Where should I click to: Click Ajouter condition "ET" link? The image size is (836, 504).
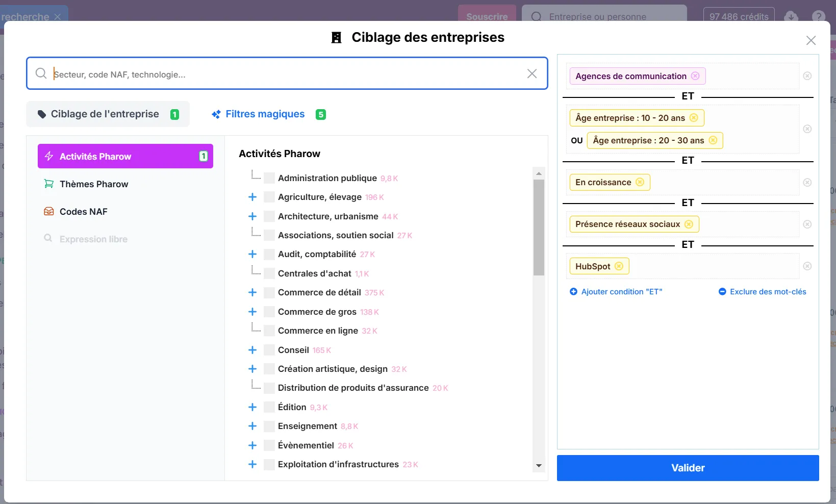click(x=616, y=292)
